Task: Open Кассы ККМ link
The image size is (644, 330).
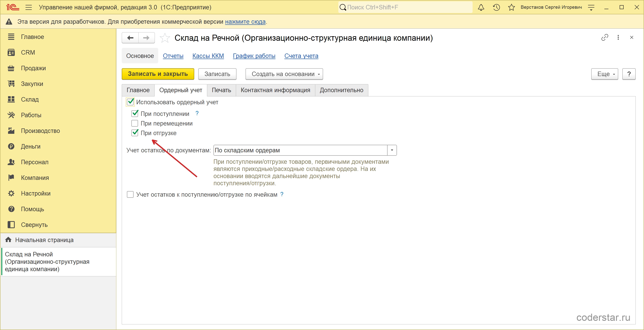Action: (x=208, y=56)
